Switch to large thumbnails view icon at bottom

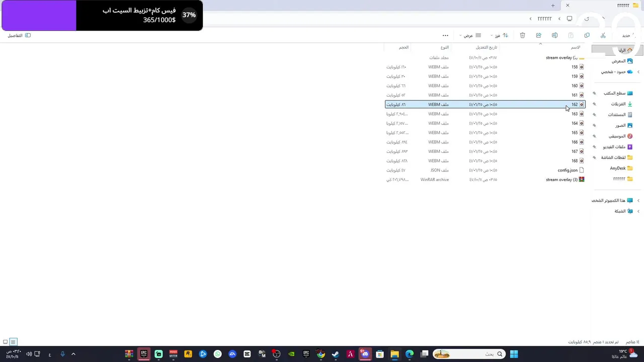[x=6, y=342]
